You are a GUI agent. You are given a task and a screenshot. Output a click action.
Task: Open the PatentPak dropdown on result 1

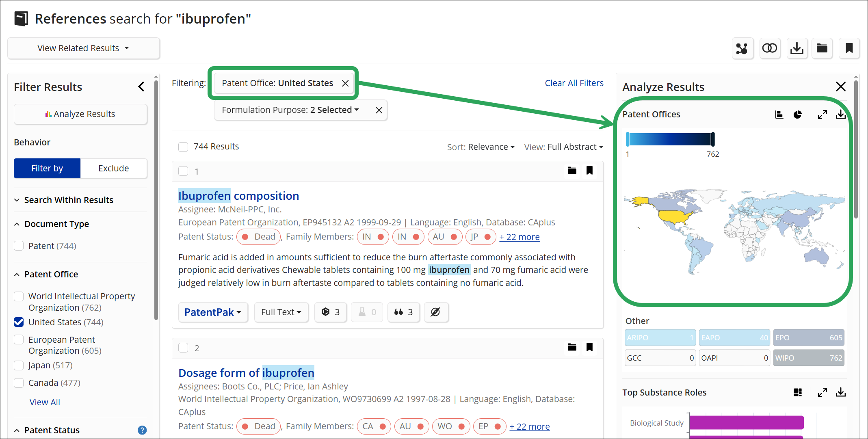coord(213,312)
